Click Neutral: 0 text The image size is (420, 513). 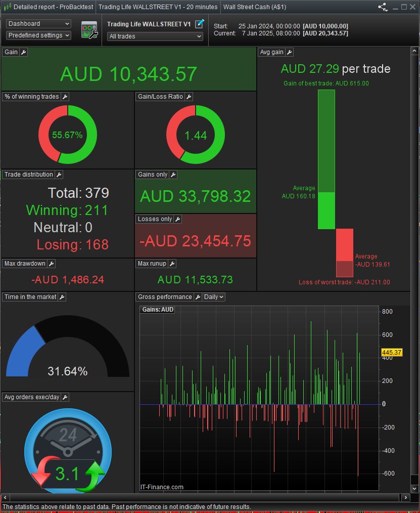coord(63,227)
